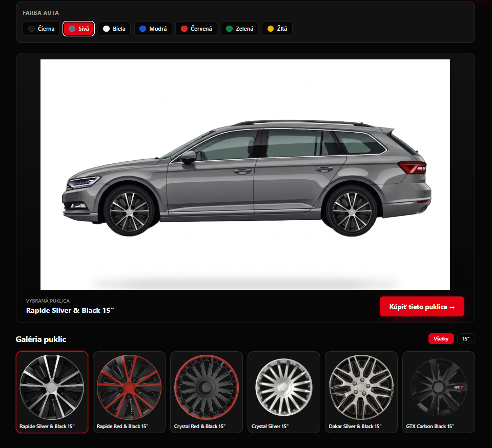Click the Galéria puklíc heading
The height and width of the screenshot is (448, 492).
click(41, 339)
